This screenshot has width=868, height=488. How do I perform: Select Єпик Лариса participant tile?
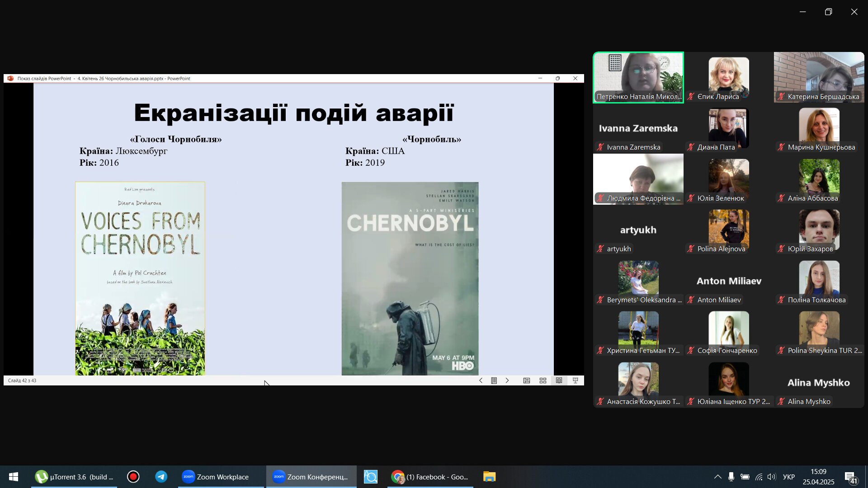(x=729, y=77)
